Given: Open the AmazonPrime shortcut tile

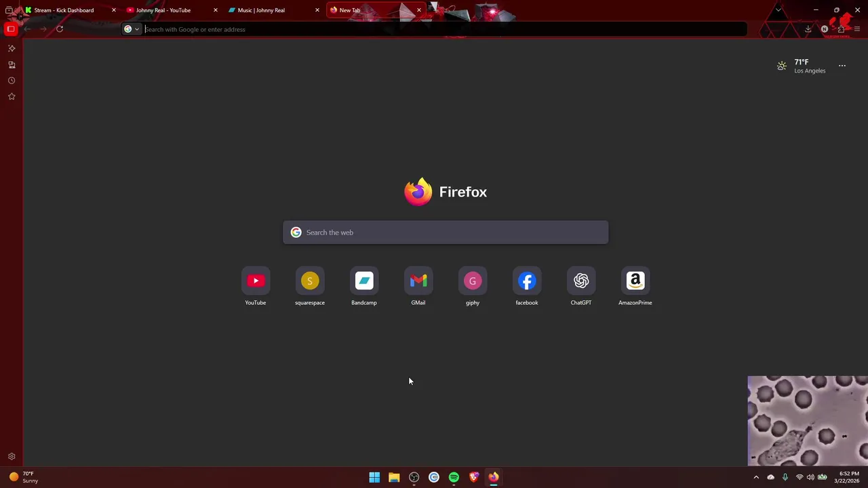Looking at the screenshot, I should pyautogui.click(x=635, y=287).
